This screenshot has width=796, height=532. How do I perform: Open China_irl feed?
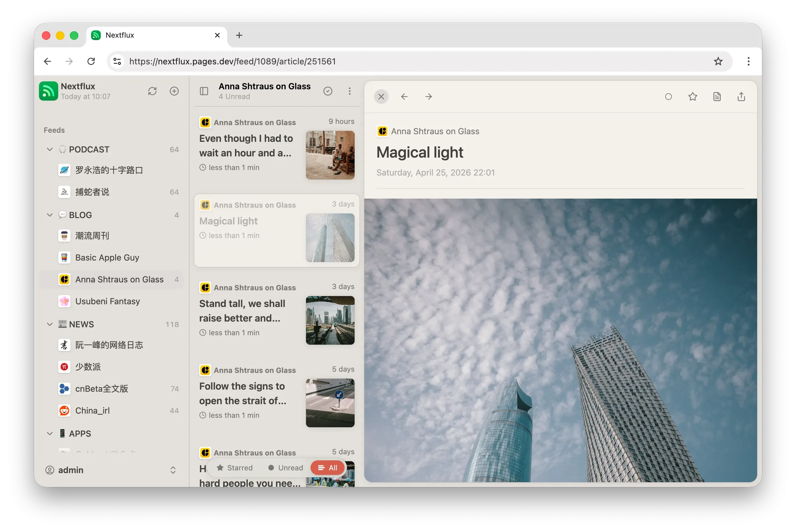tap(111, 411)
